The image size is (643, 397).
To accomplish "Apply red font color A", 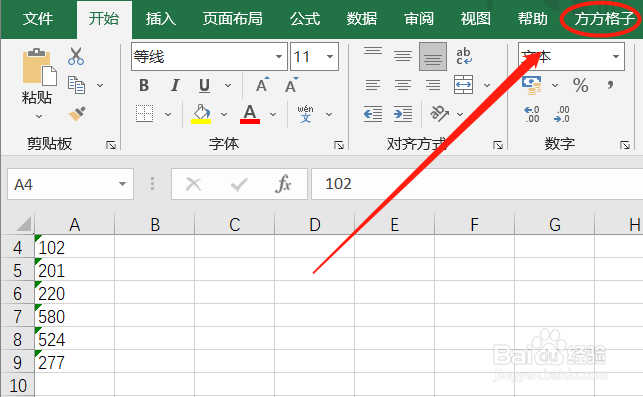I will tap(250, 114).
